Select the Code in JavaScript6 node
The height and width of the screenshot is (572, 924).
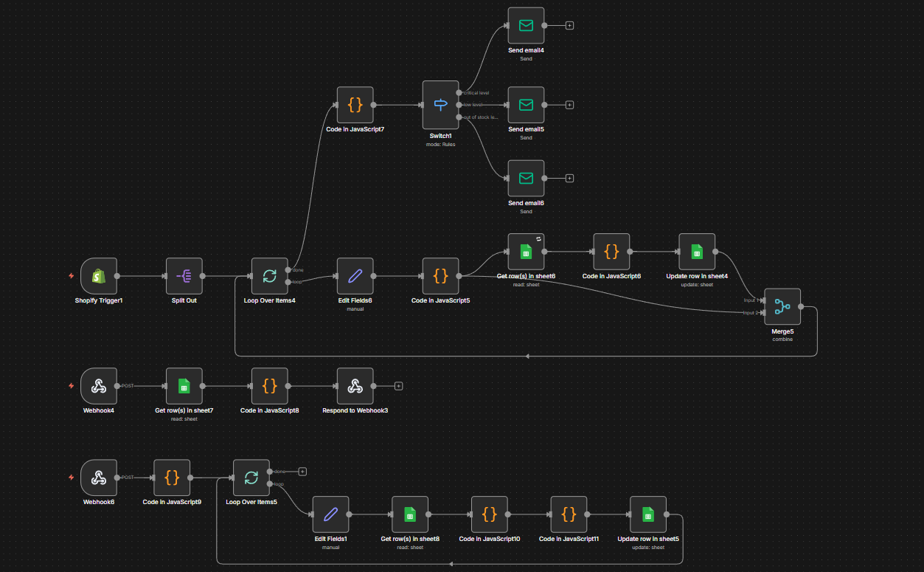[611, 252]
